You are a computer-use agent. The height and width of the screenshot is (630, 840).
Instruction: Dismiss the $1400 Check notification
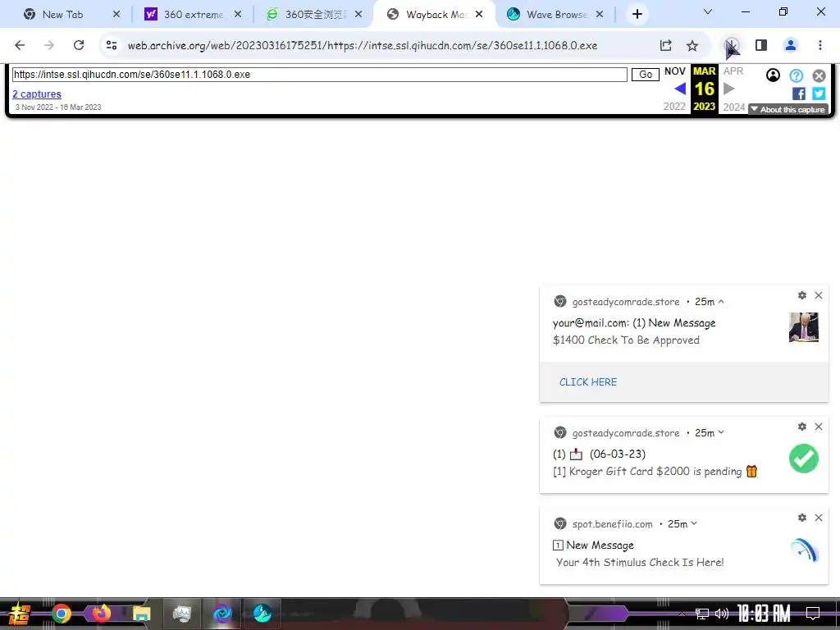[819, 295]
